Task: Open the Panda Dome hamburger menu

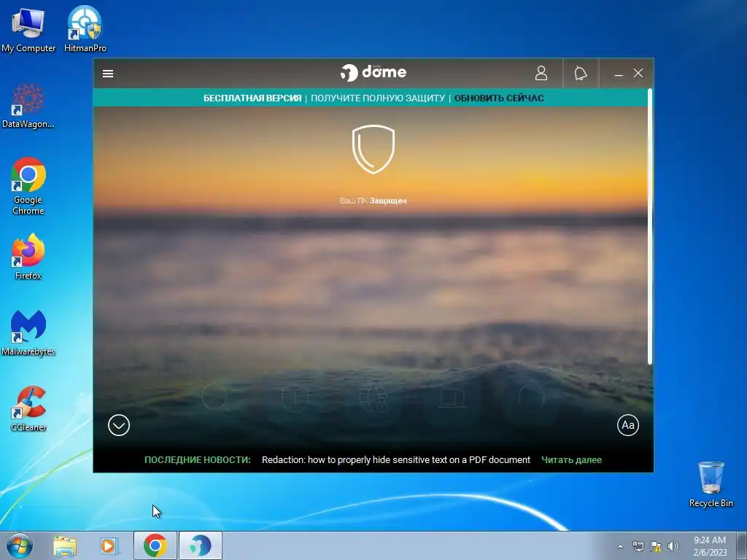Action: (x=108, y=74)
